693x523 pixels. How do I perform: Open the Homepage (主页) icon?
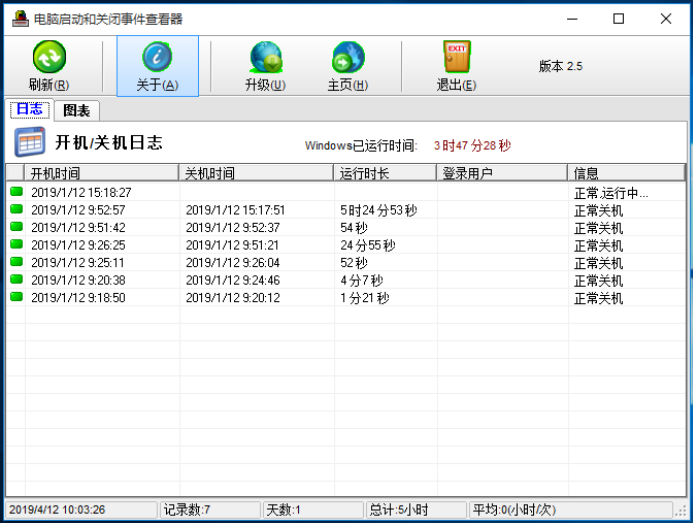[347, 58]
